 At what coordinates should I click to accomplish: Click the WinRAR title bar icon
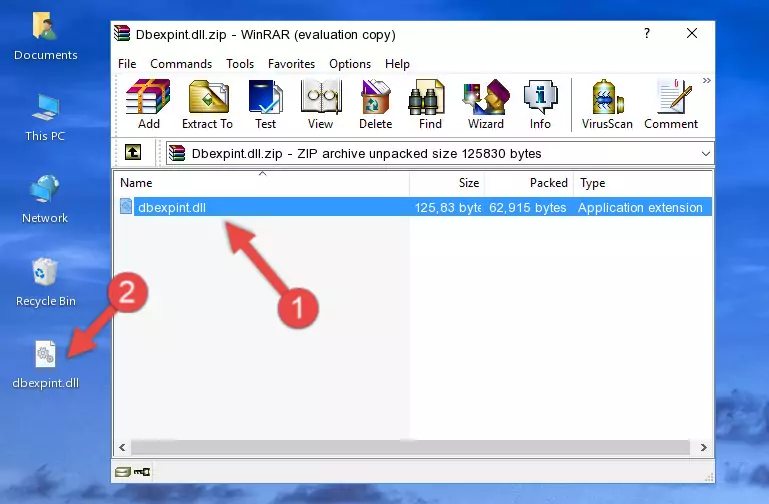point(122,33)
